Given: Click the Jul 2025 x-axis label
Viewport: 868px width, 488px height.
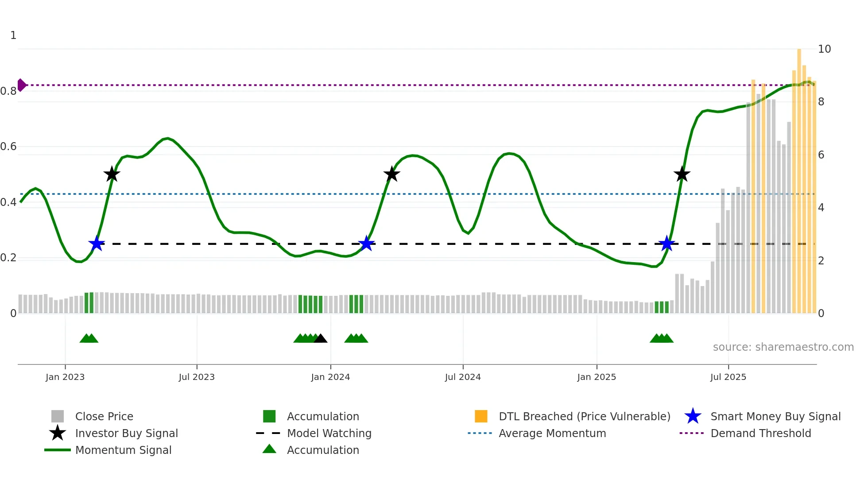Looking at the screenshot, I should click(x=728, y=377).
